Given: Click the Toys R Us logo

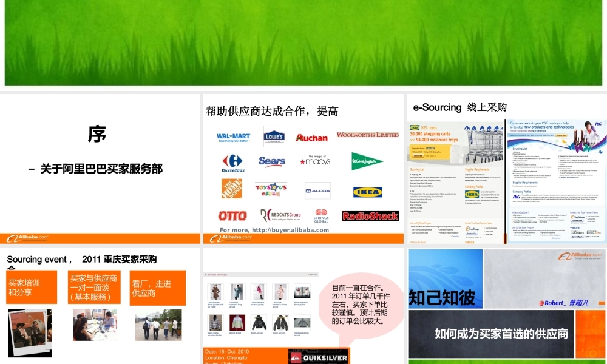Looking at the screenshot, I should tap(271, 189).
